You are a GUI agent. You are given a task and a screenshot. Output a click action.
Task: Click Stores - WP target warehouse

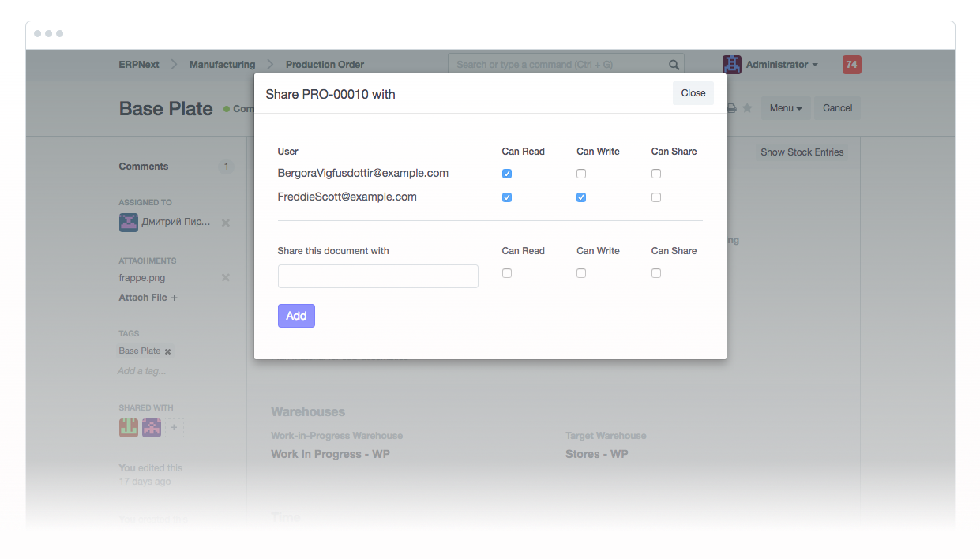click(597, 454)
